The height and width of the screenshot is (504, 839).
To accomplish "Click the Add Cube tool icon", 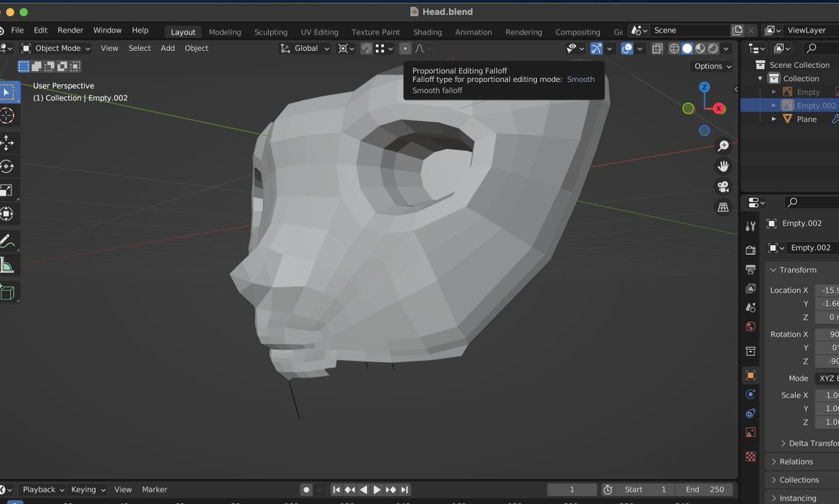I will click(x=7, y=292).
